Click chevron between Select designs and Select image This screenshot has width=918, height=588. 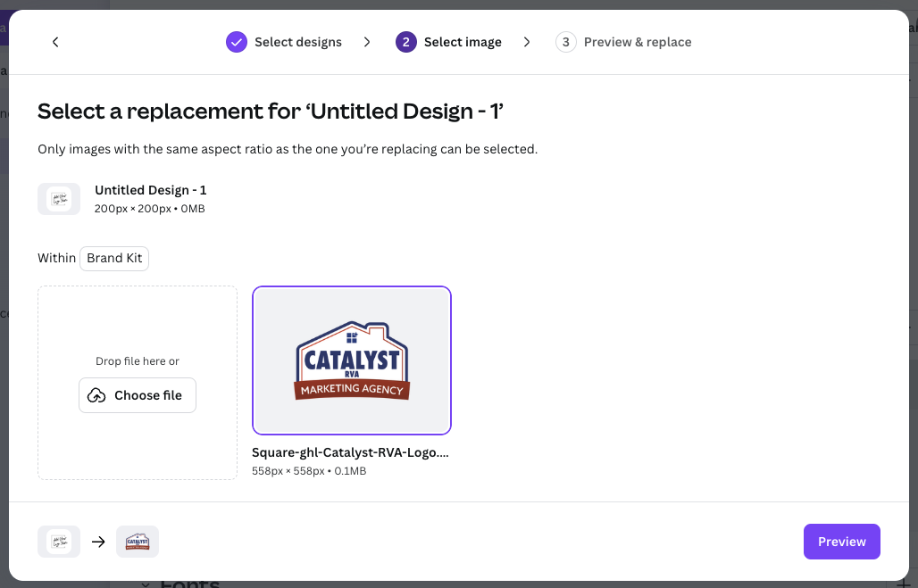pyautogui.click(x=367, y=42)
